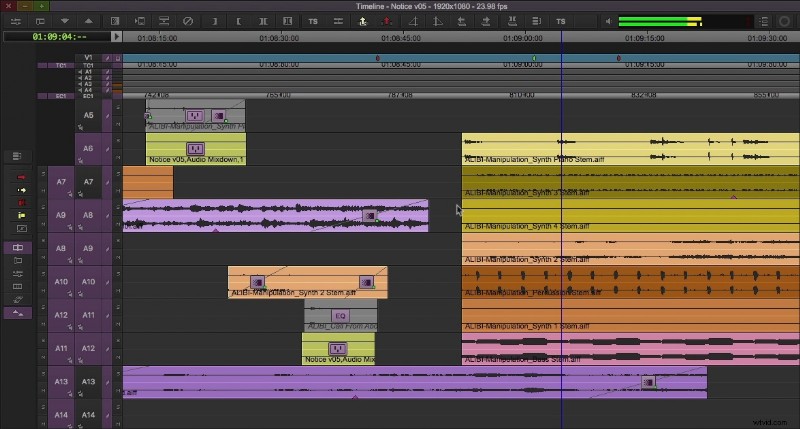Image resolution: width=800 pixels, height=429 pixels.
Task: Select the ALIBI-Manipulation_Synth 4 Stem.aiff clip
Action: (630, 215)
